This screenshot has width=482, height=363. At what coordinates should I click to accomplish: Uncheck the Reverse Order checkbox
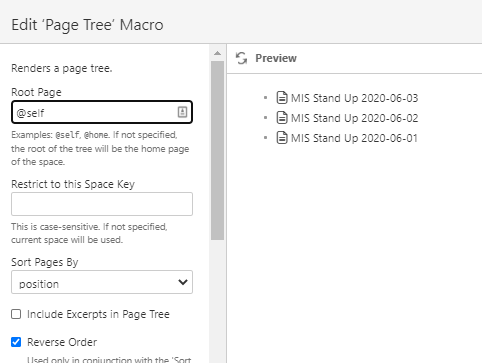click(16, 342)
